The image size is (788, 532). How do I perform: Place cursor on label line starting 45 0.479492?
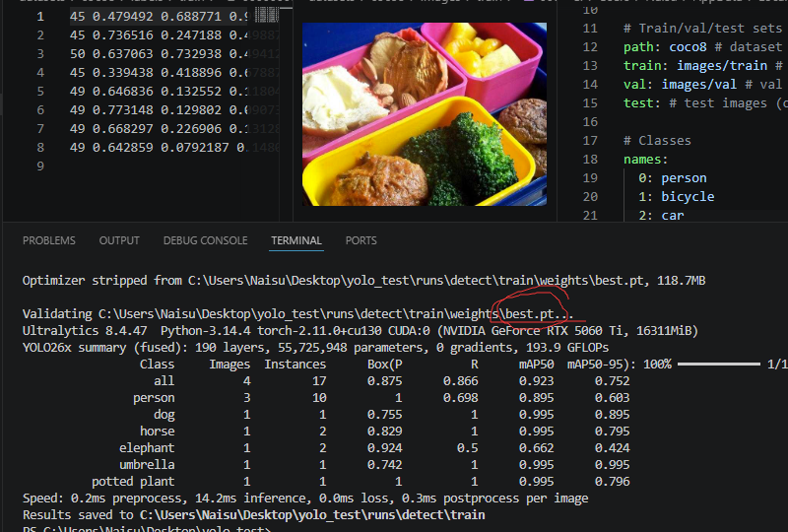pyautogui.click(x=159, y=17)
